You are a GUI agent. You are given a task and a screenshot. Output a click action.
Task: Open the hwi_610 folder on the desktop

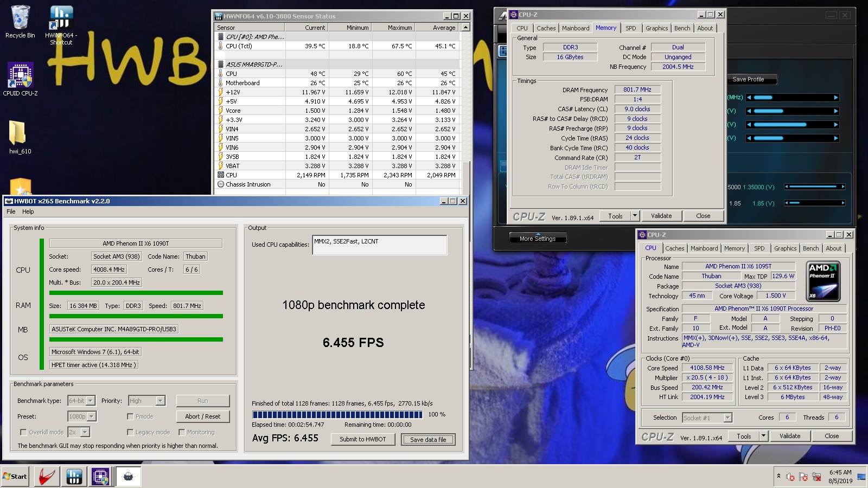20,137
